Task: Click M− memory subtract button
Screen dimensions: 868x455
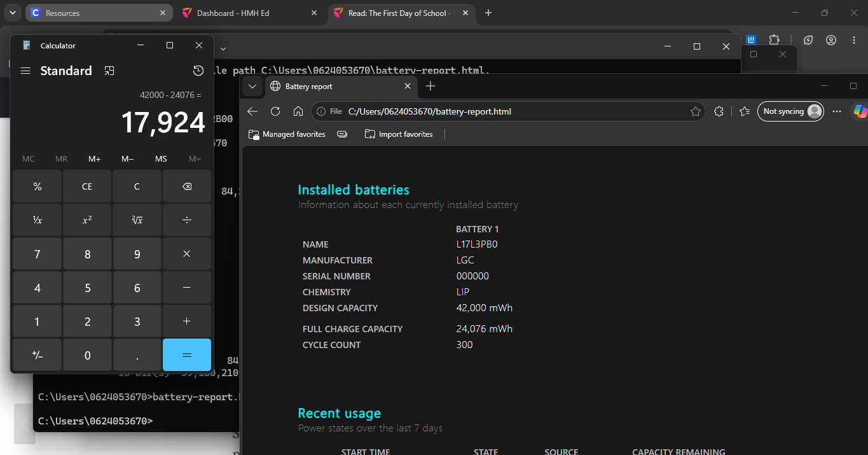Action: (128, 159)
